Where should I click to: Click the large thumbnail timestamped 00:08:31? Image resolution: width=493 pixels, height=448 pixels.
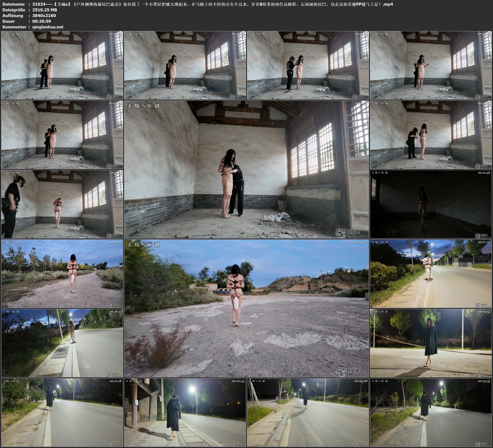point(246,169)
